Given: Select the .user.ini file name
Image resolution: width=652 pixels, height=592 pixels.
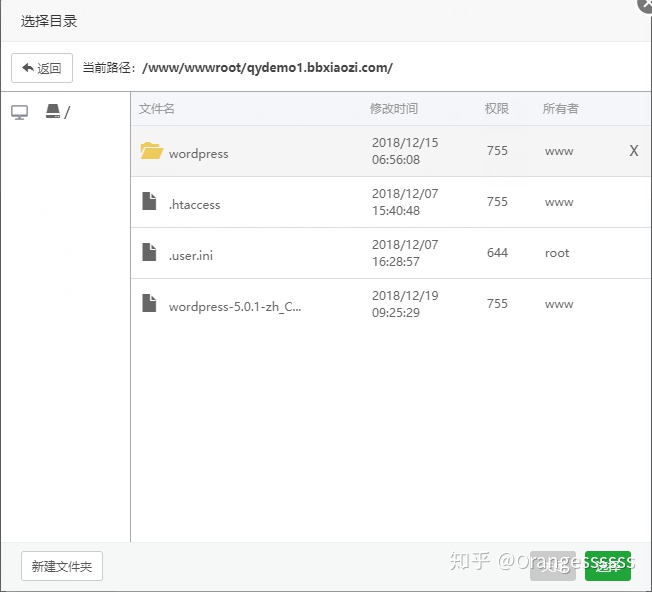Looking at the screenshot, I should pos(190,255).
